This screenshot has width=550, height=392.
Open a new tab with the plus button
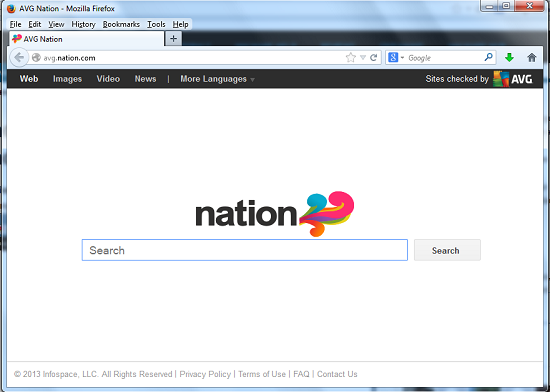[173, 39]
